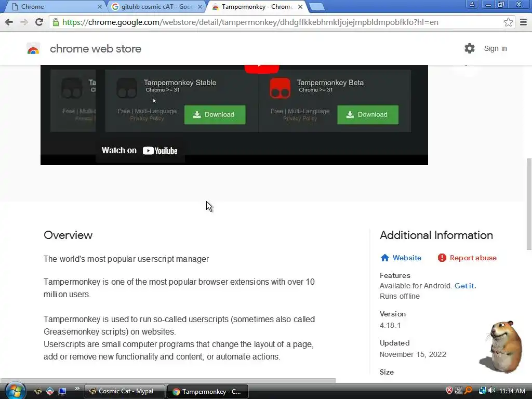Click the chrome web store title
This screenshot has height=399, width=532.
pyautogui.click(x=96, y=49)
